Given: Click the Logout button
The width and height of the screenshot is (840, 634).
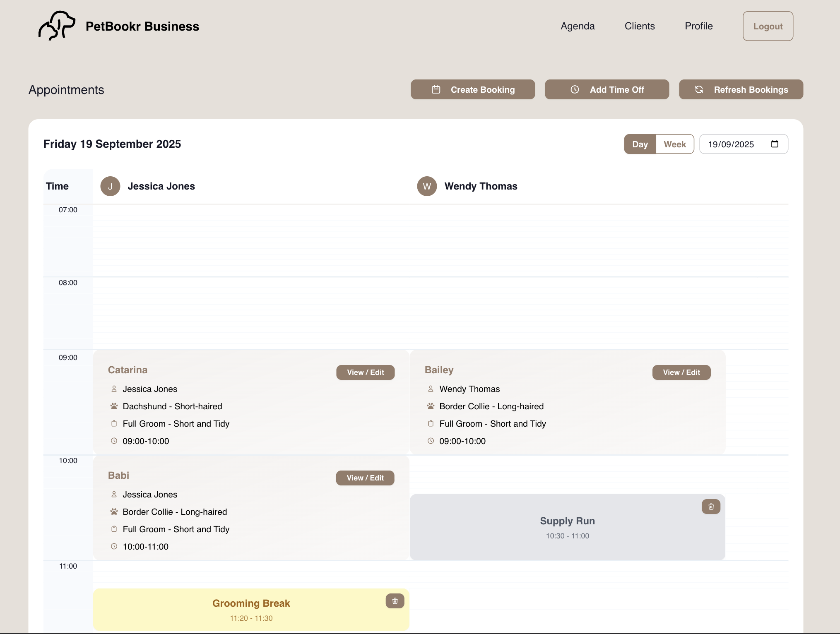Looking at the screenshot, I should [768, 26].
